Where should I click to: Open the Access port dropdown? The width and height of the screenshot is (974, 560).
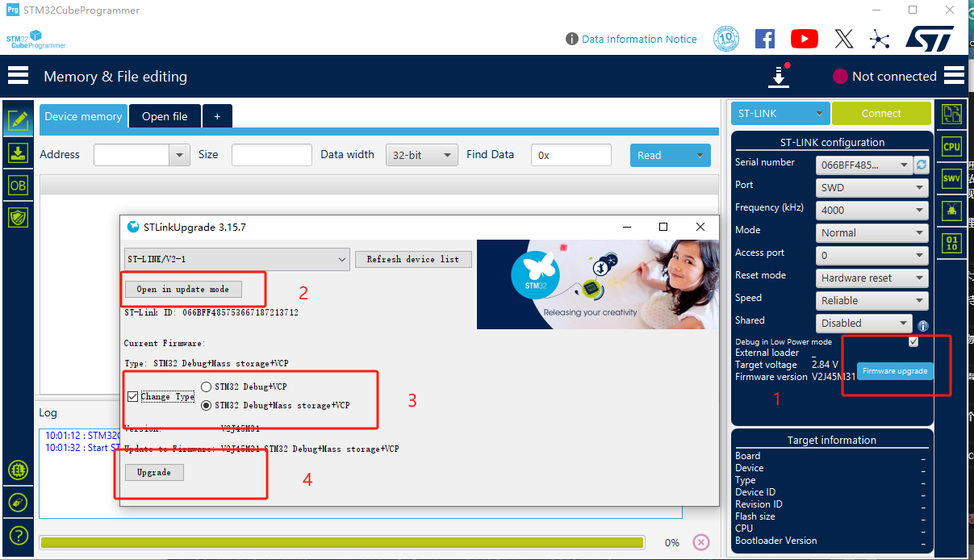click(872, 255)
